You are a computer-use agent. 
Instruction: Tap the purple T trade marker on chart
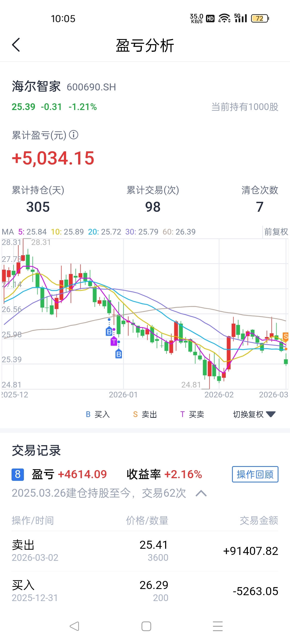point(114,342)
